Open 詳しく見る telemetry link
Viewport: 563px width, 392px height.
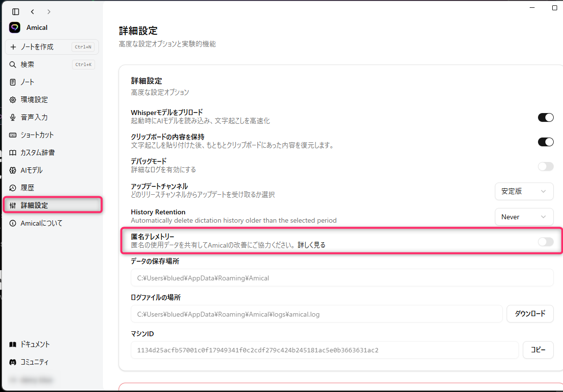[x=312, y=245]
